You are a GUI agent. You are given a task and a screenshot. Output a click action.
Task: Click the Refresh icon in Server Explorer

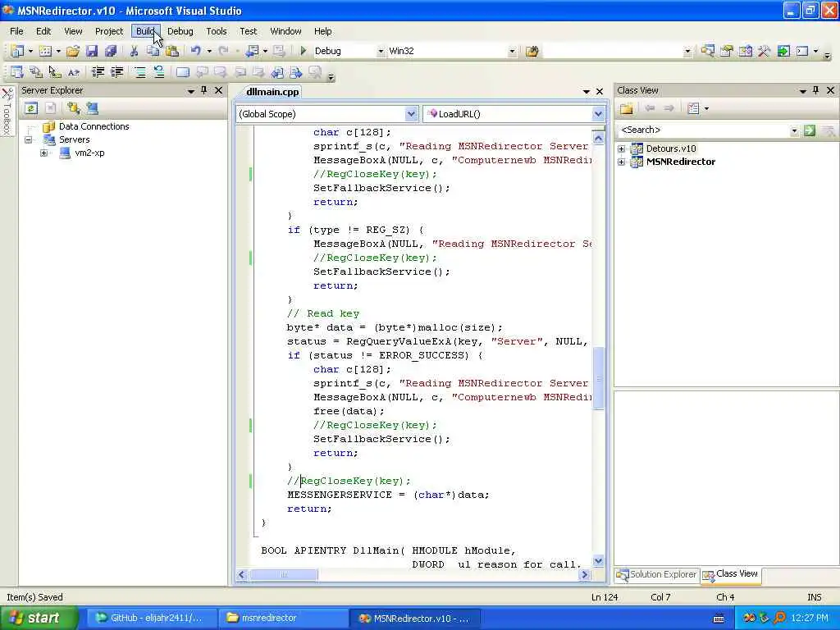click(30, 108)
